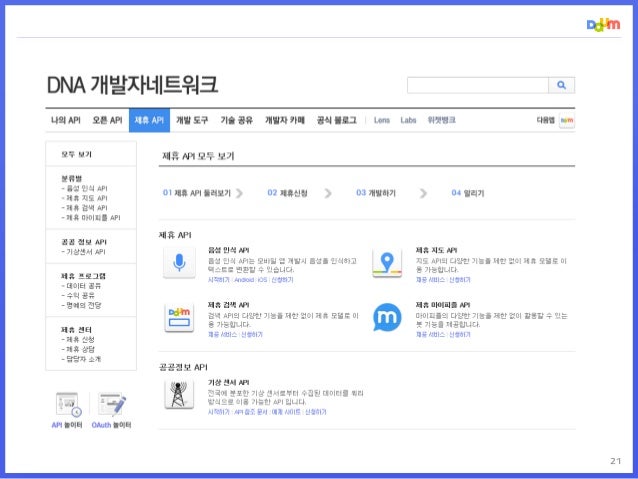Select 제휴 마이피플 API in the sidebar
638x479 pixels.
point(93,218)
